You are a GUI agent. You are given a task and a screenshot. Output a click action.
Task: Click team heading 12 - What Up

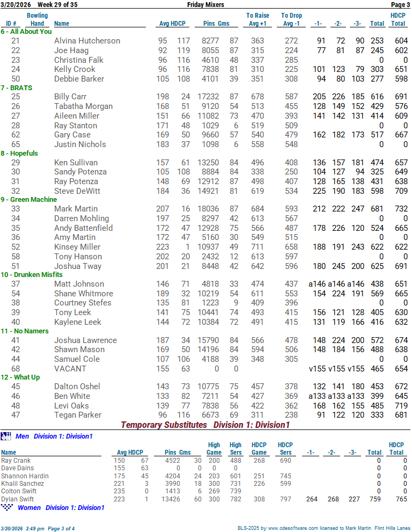[20, 377]
